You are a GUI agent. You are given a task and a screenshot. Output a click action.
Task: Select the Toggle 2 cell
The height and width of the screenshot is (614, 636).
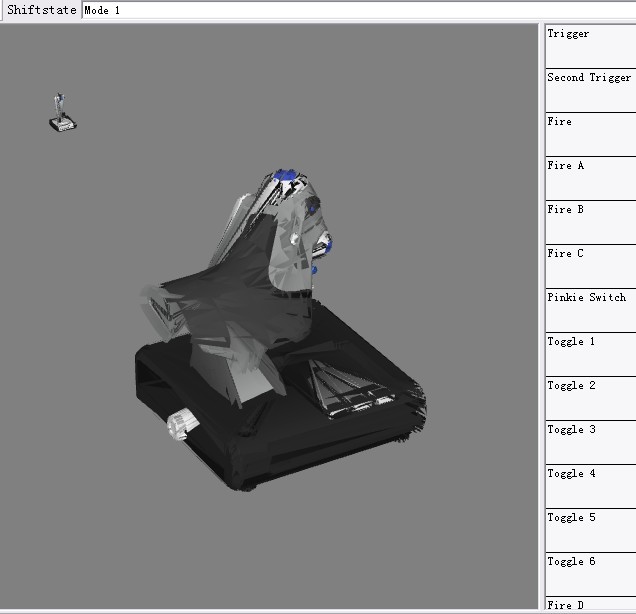[590, 398]
